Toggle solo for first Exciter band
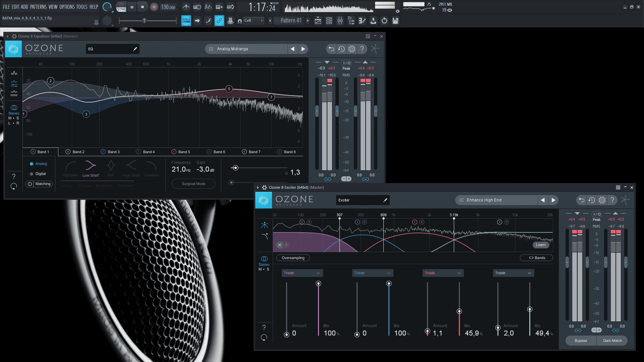Image resolution: width=644 pixels, height=362 pixels. pyautogui.click(x=309, y=222)
